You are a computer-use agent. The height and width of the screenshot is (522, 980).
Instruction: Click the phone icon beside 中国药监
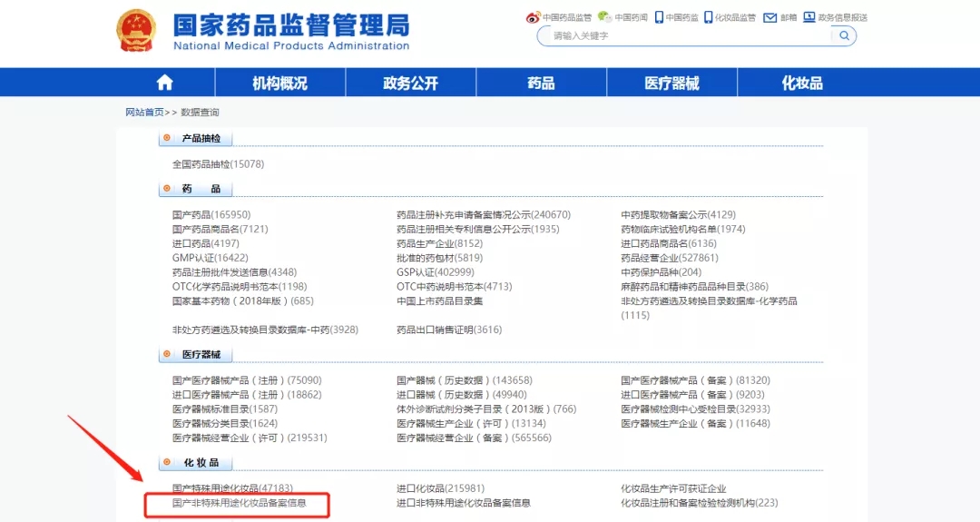point(659,17)
